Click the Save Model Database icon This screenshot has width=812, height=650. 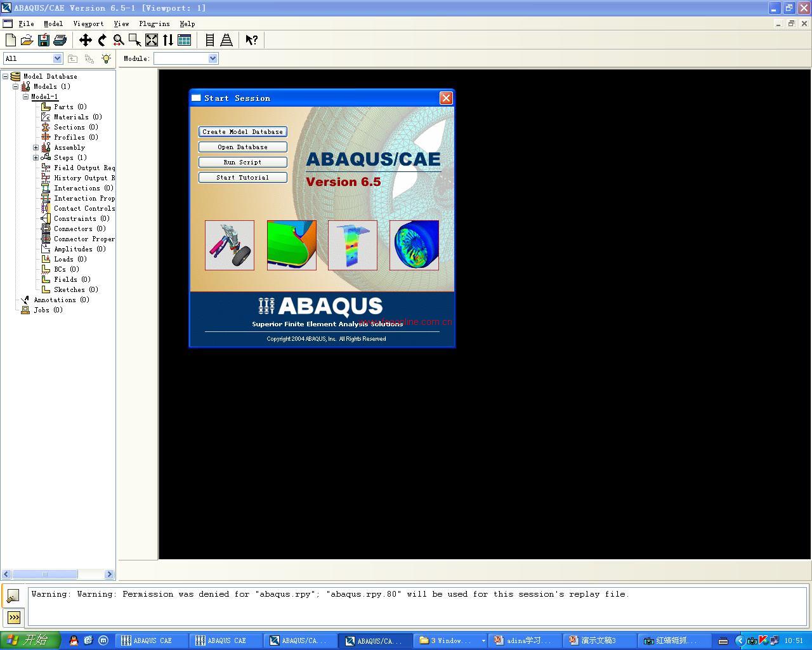tap(43, 40)
